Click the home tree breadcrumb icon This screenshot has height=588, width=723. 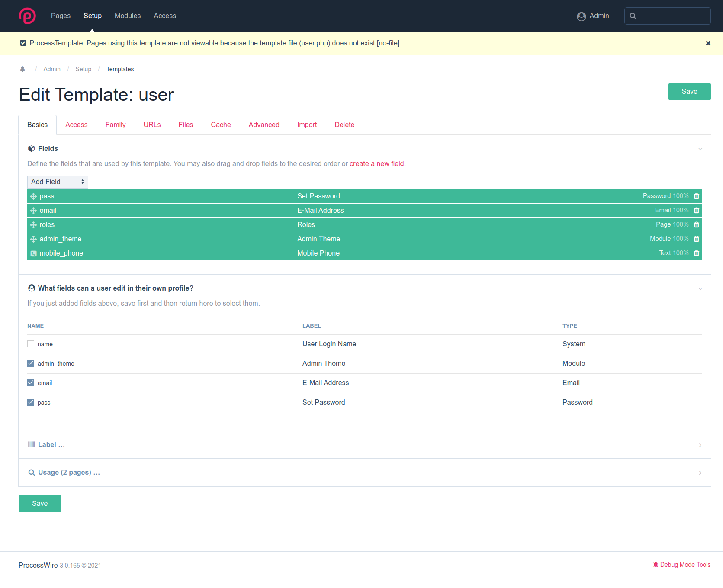(x=22, y=69)
